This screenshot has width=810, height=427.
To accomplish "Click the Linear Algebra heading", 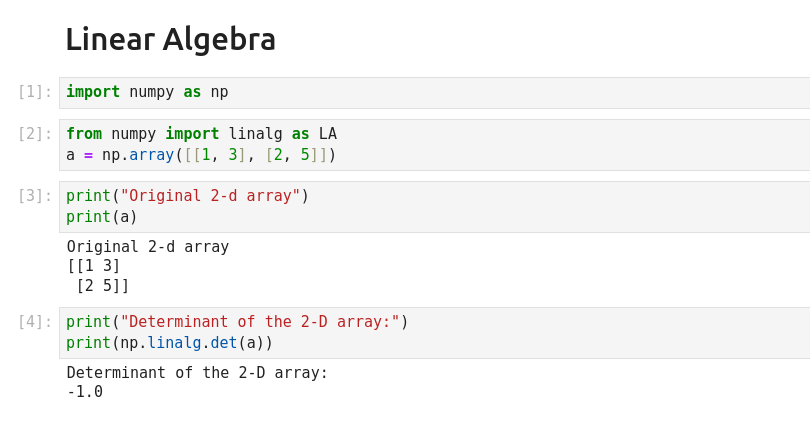I will pos(170,40).
